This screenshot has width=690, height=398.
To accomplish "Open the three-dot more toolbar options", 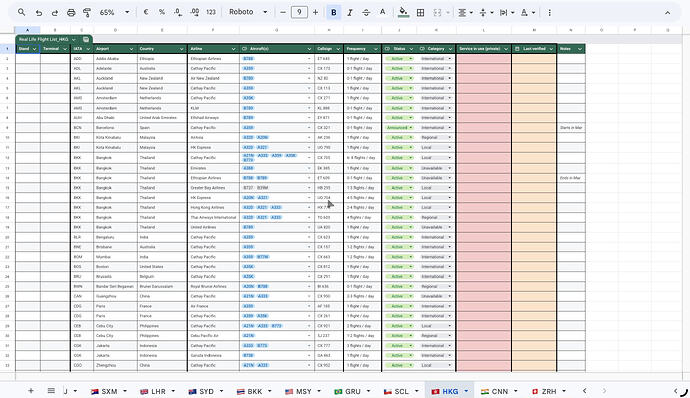I will pos(549,13).
